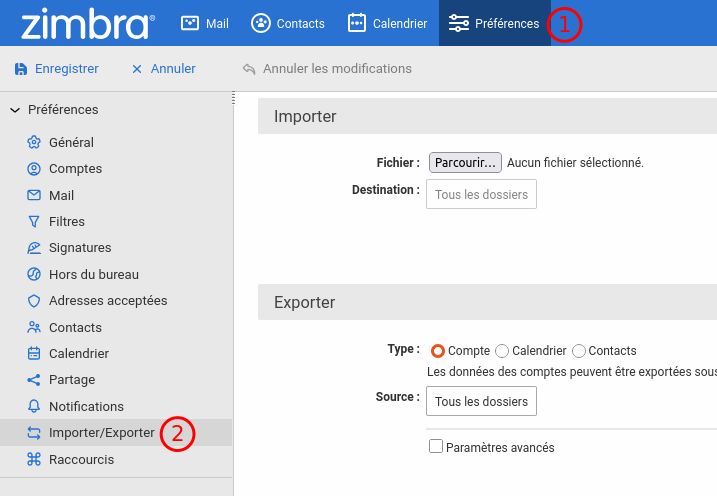Screen dimensions: 717x496
Task: Open Contacts from the top navigation icon
Action: coord(261,23)
